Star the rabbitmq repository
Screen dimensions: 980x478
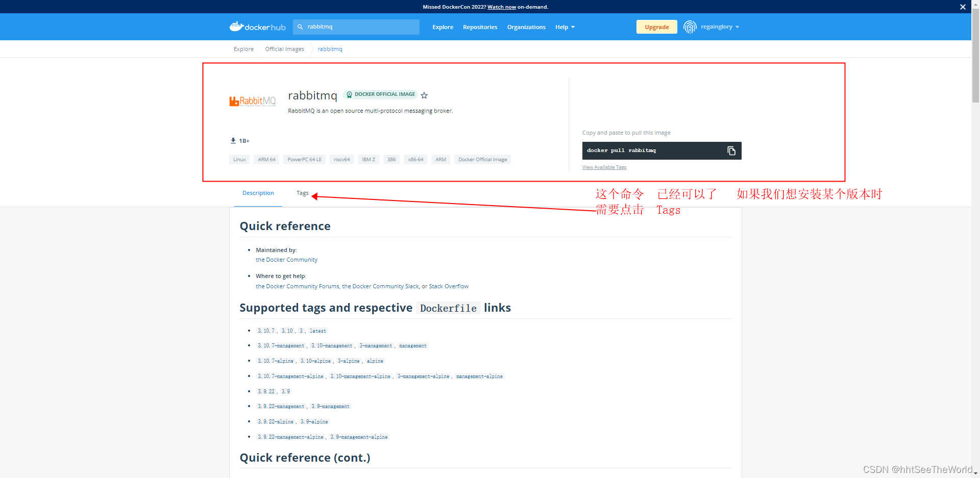[x=424, y=95]
